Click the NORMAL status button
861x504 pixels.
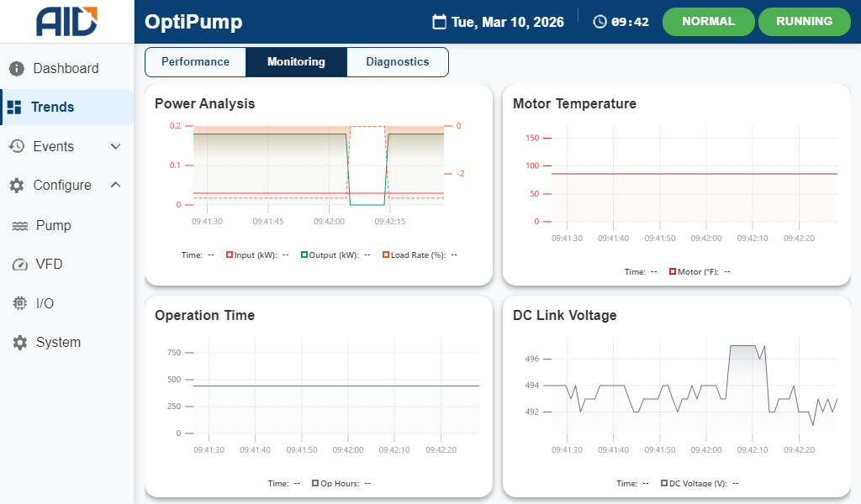click(708, 22)
